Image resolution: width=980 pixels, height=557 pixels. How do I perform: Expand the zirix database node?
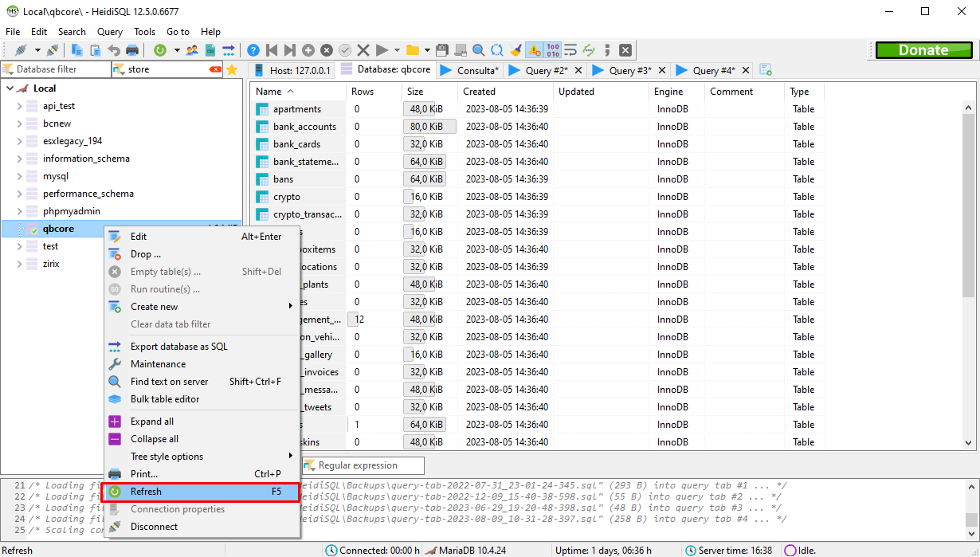(19, 264)
